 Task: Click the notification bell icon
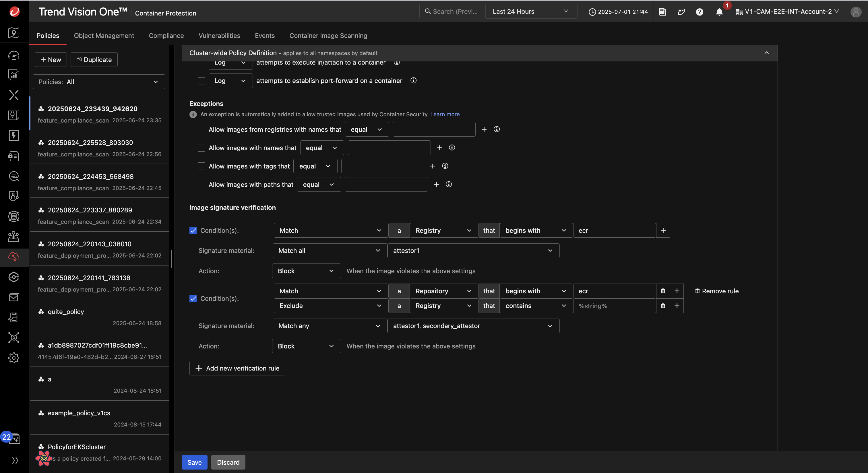[719, 12]
